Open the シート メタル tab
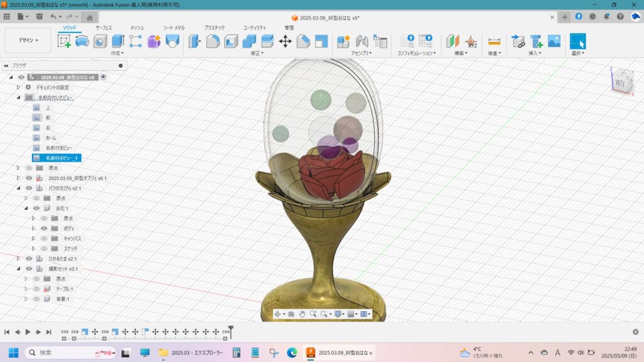 (x=174, y=28)
